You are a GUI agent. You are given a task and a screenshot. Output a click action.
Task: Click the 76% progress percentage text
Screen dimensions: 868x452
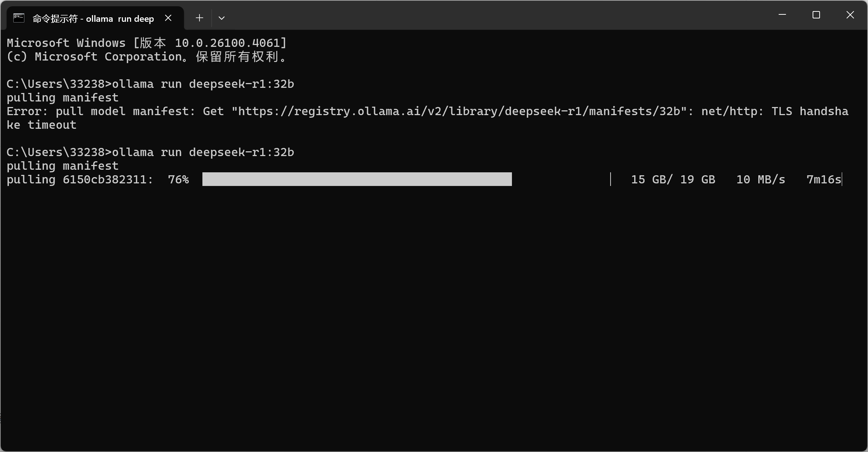pyautogui.click(x=178, y=179)
